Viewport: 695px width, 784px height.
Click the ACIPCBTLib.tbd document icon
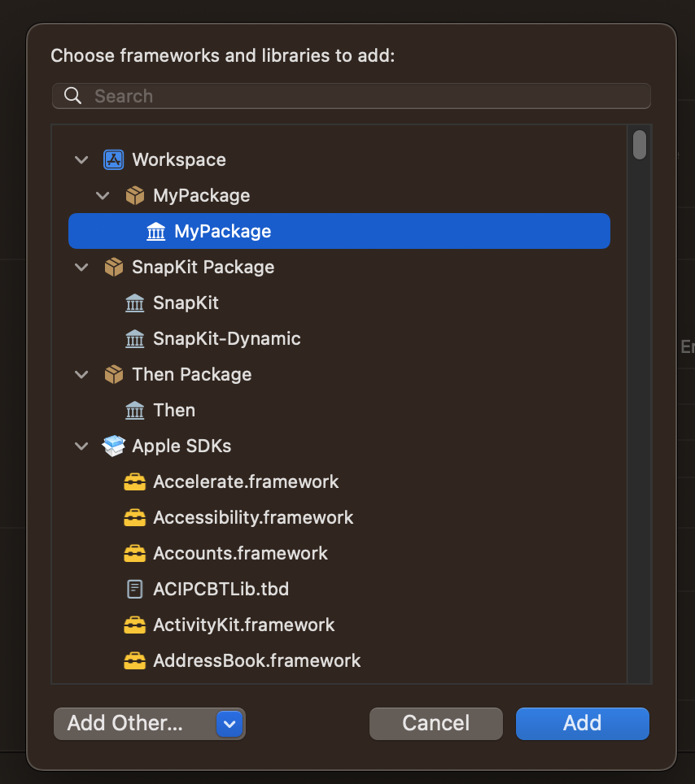tap(134, 590)
